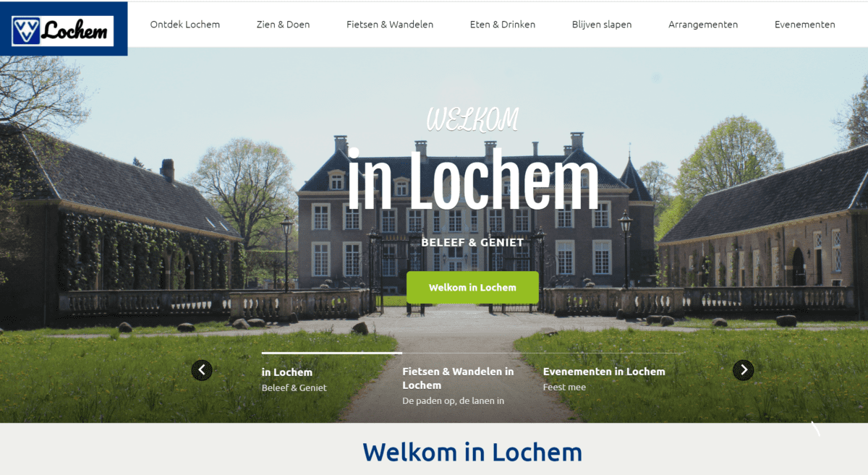
Task: Click the slider progress bar above 'in Lochem'
Action: coord(332,353)
